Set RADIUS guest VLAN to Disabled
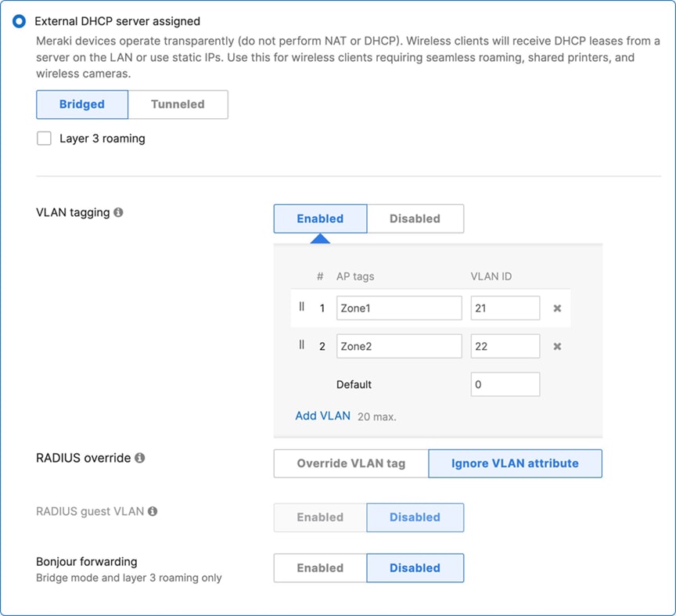Viewport: 676px width, 616px height. point(415,517)
